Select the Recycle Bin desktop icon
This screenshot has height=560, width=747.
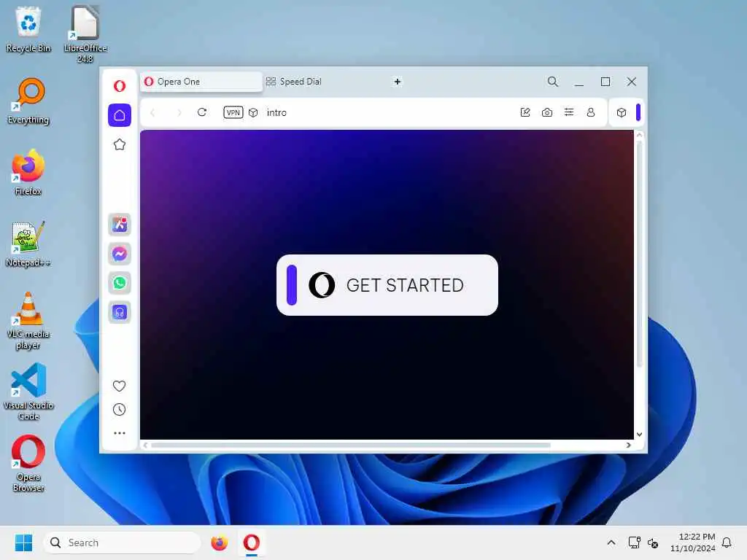click(28, 29)
